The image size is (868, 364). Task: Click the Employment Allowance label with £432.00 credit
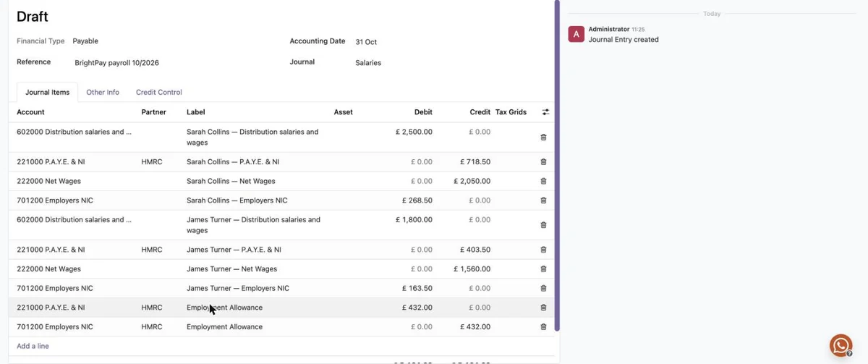tap(224, 327)
